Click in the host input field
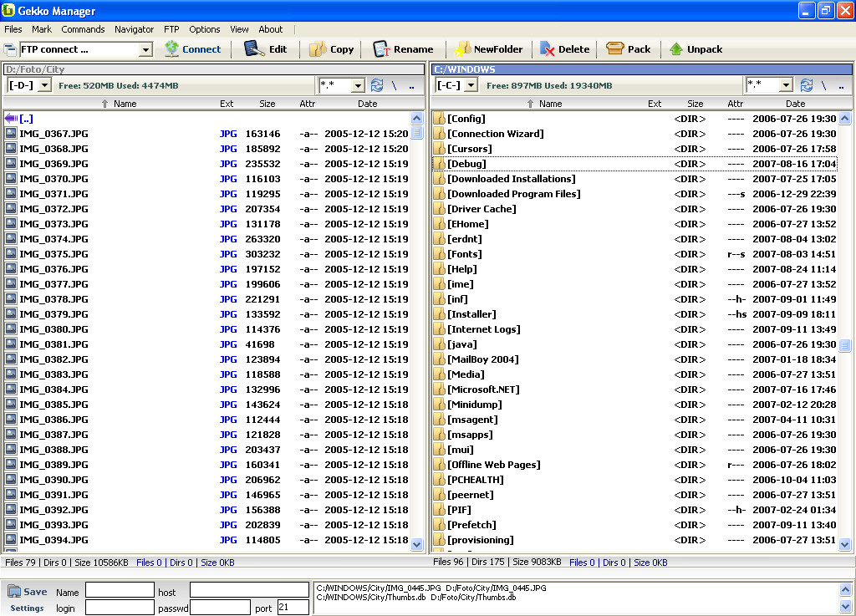The height and width of the screenshot is (616, 856). (249, 590)
